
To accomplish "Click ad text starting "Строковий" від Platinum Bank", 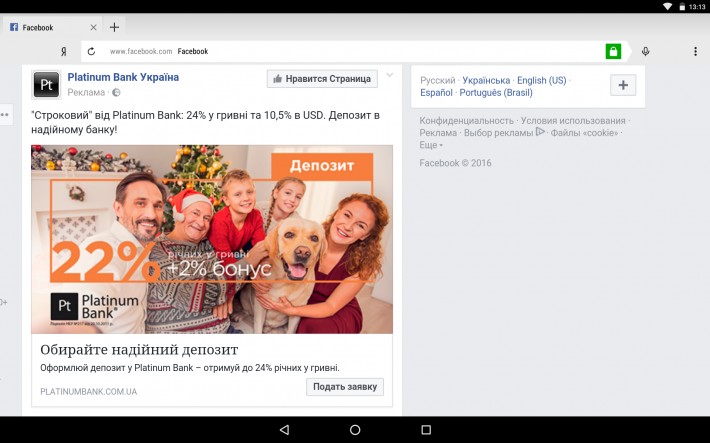I will point(206,122).
